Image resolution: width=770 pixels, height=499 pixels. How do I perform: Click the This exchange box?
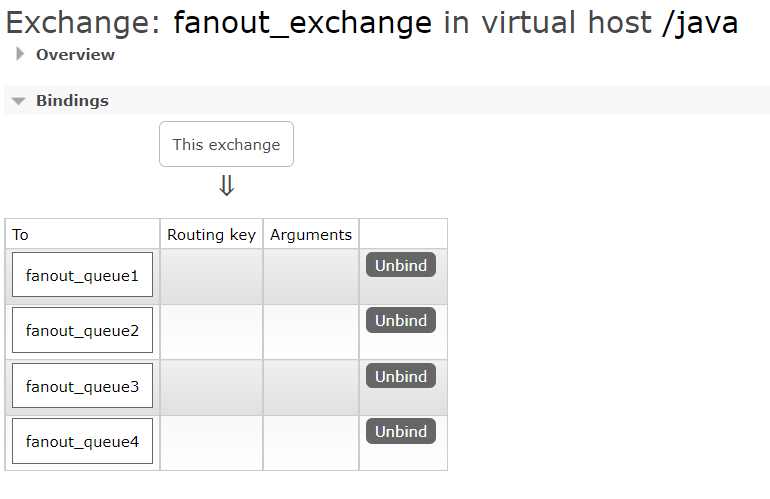[x=226, y=144]
